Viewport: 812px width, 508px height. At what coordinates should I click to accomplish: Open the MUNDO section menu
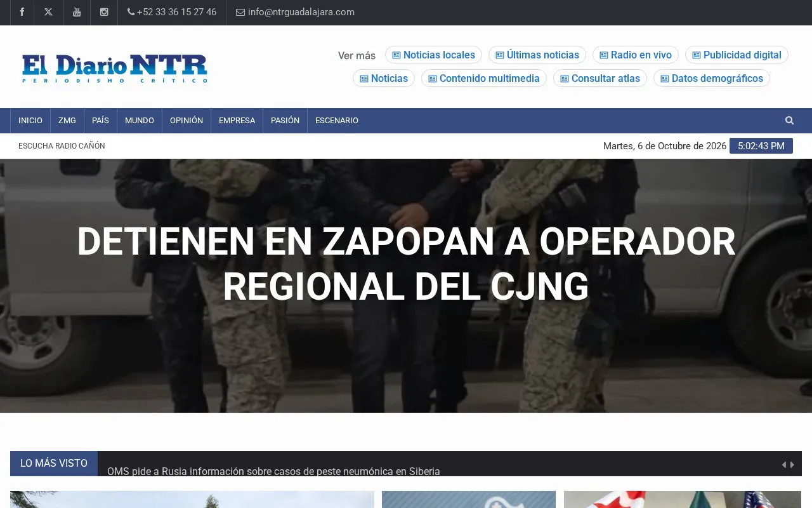pos(140,121)
